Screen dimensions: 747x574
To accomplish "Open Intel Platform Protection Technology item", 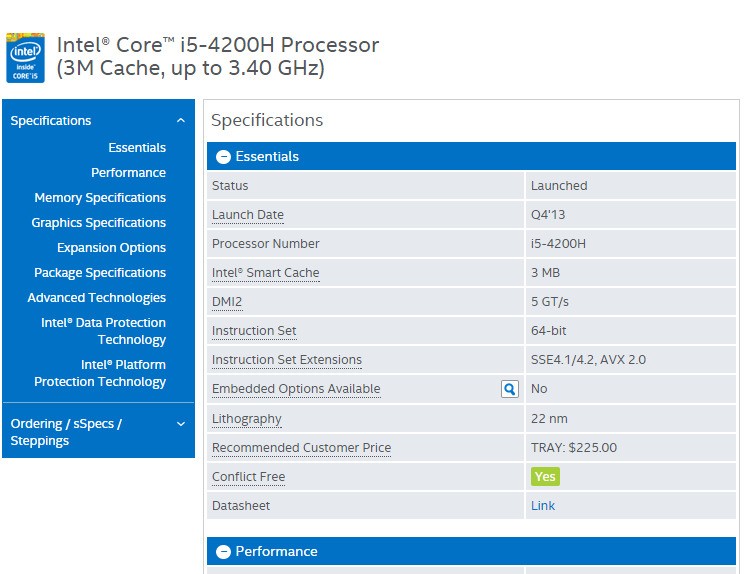I will tap(100, 373).
